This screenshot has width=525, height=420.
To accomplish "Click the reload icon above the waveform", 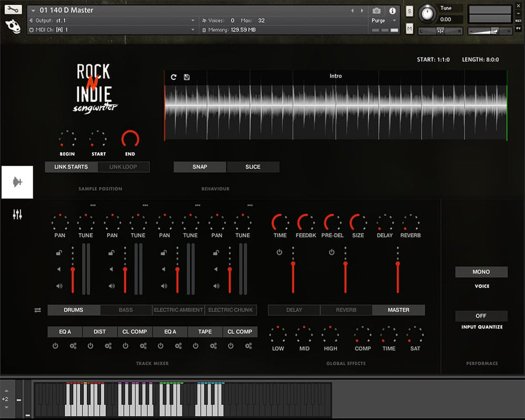I will (x=174, y=77).
